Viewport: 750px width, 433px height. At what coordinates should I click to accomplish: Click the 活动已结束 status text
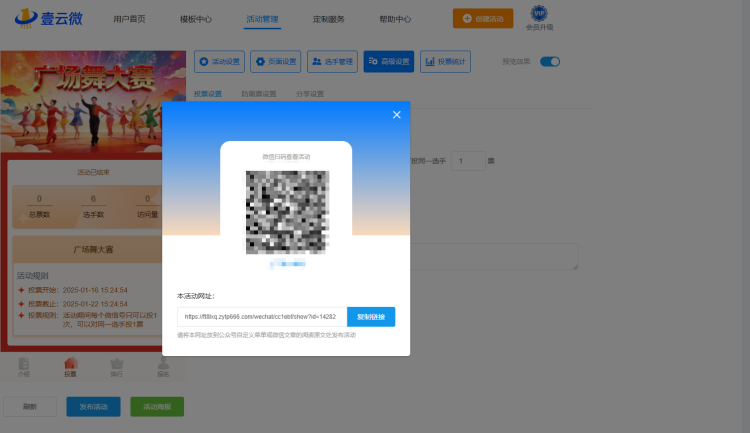coord(93,172)
